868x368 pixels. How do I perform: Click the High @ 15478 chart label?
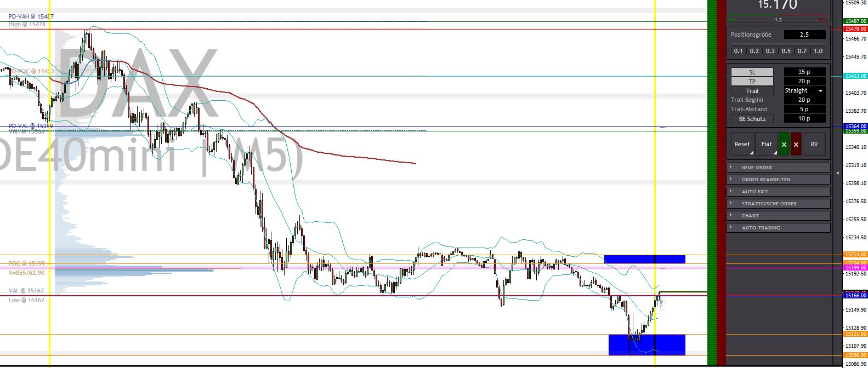(26, 24)
